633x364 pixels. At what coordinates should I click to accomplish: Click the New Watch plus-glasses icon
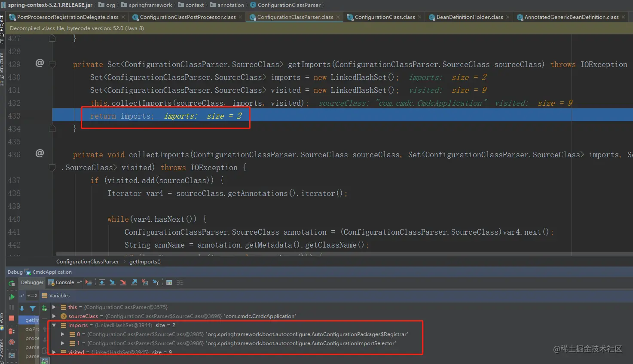(x=45, y=308)
